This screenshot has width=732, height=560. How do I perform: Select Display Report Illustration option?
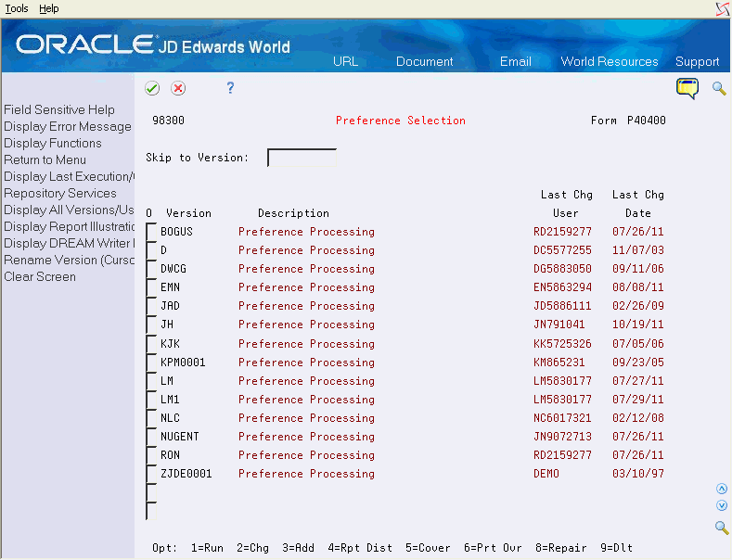[x=69, y=227]
